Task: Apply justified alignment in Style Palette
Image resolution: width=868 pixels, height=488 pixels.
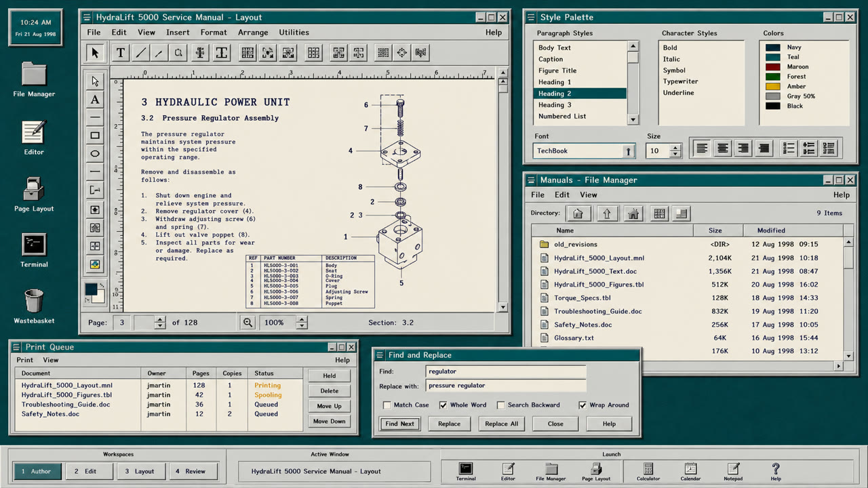Action: [764, 148]
